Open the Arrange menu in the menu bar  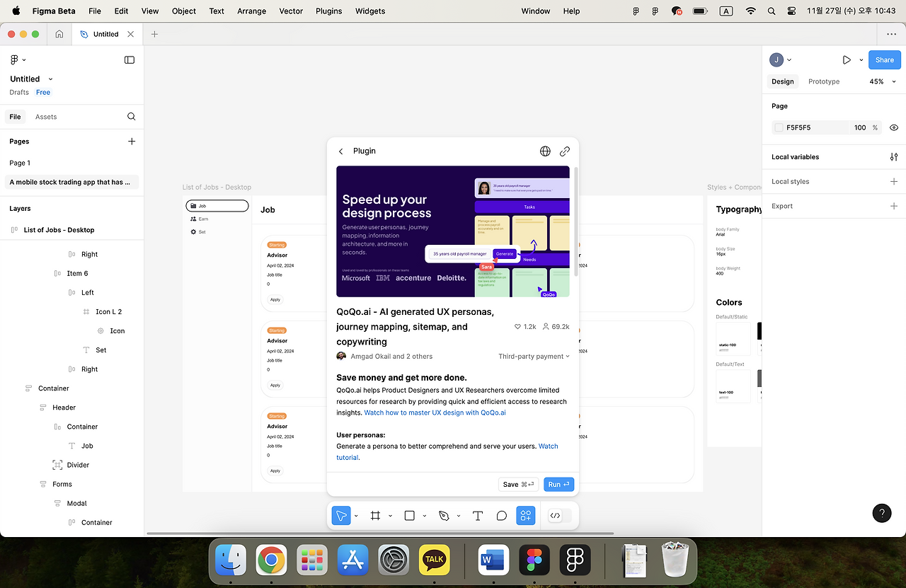coord(251,11)
